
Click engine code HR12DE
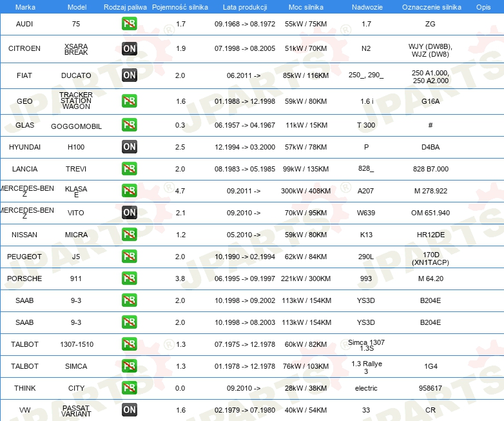tap(431, 235)
